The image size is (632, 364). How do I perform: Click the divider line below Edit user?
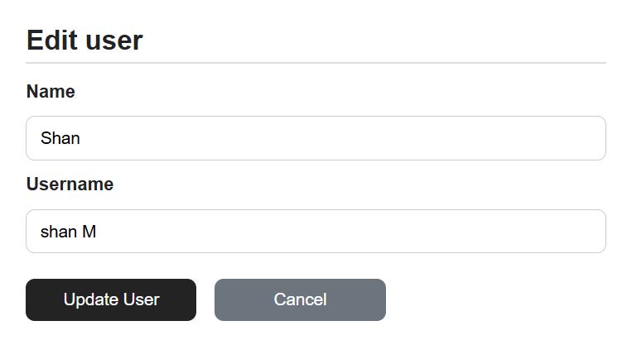pyautogui.click(x=316, y=63)
